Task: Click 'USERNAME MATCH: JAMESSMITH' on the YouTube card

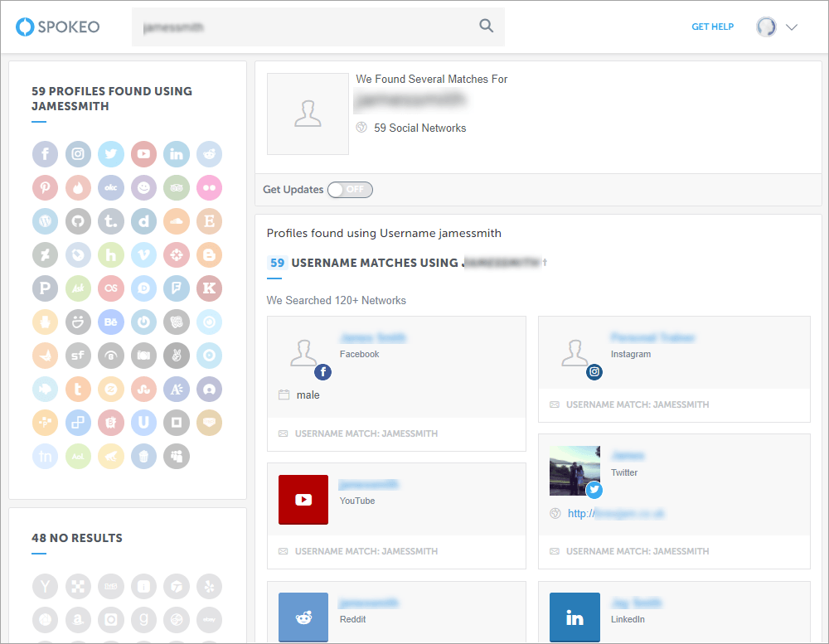Action: click(366, 551)
